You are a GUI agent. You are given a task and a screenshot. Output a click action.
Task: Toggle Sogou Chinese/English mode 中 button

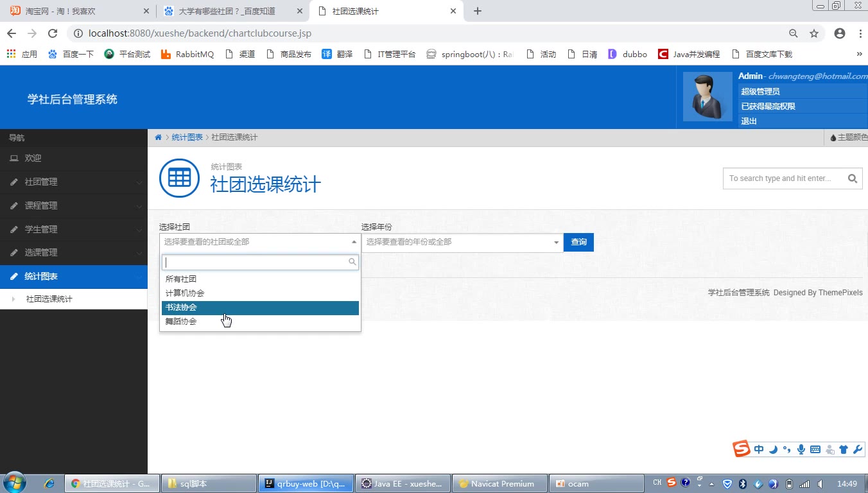759,449
